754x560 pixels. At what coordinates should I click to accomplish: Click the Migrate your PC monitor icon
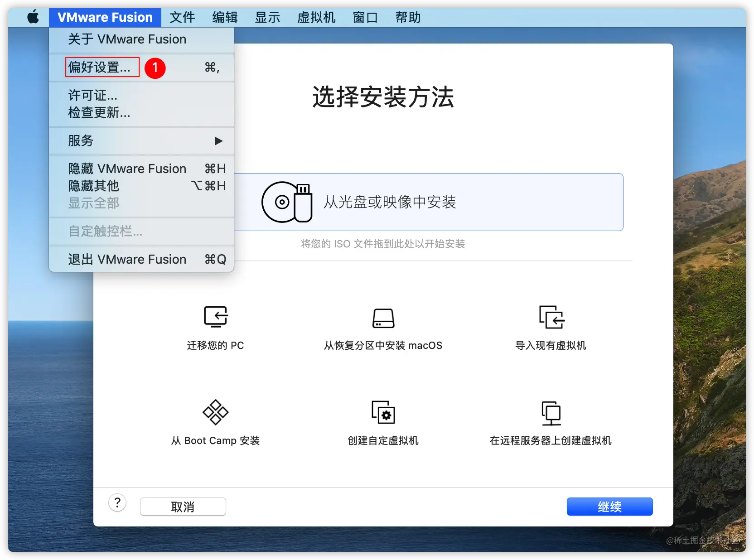216,317
